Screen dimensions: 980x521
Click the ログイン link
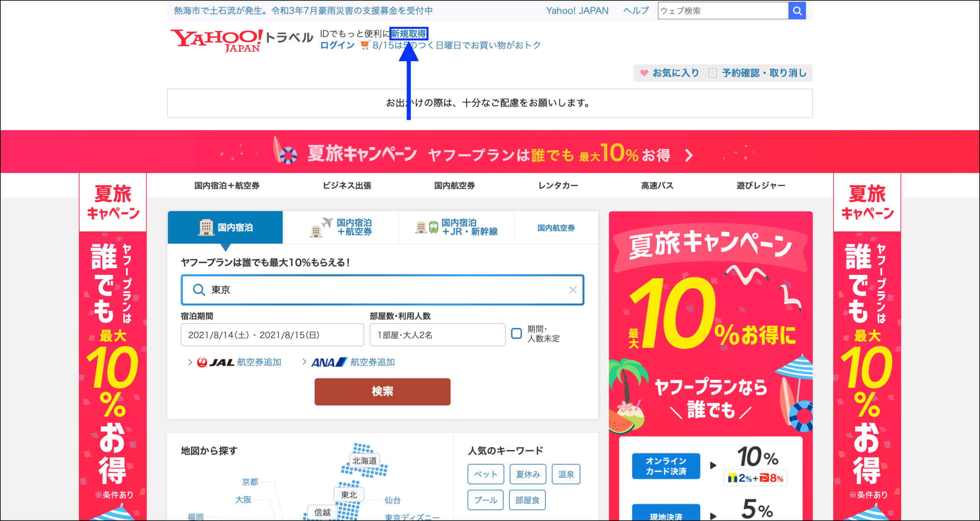[x=337, y=45]
